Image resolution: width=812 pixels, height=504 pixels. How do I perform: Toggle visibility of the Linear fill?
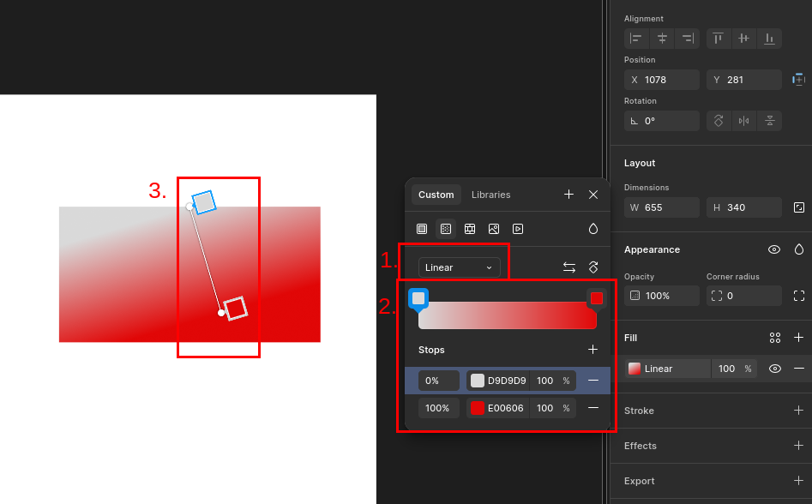[x=775, y=369]
